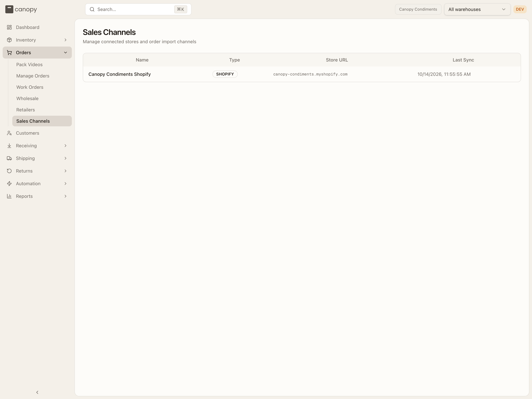Click the Reports bar chart icon

point(9,196)
